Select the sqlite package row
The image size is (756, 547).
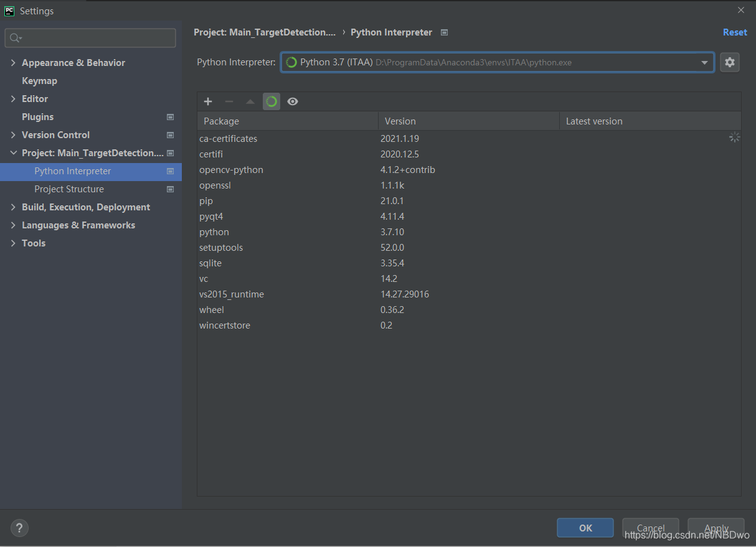click(x=469, y=263)
